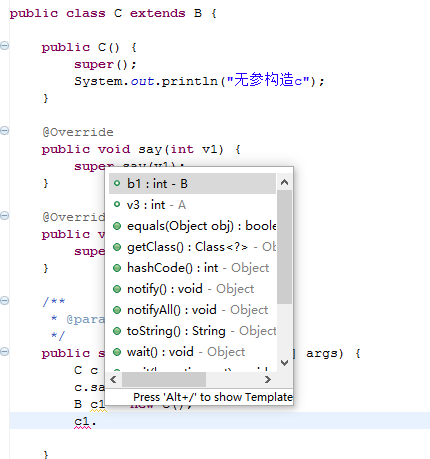Screen dimensions: 430x459
Task: Click the popup's scroll right arrow
Action: [267, 379]
